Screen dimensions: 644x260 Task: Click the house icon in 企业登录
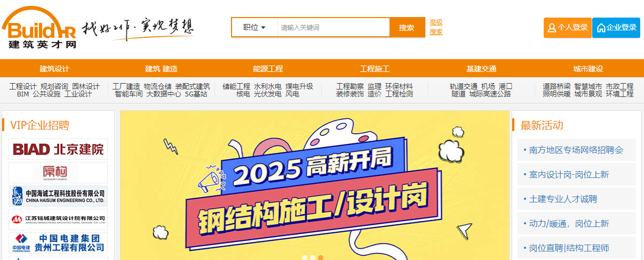point(601,28)
